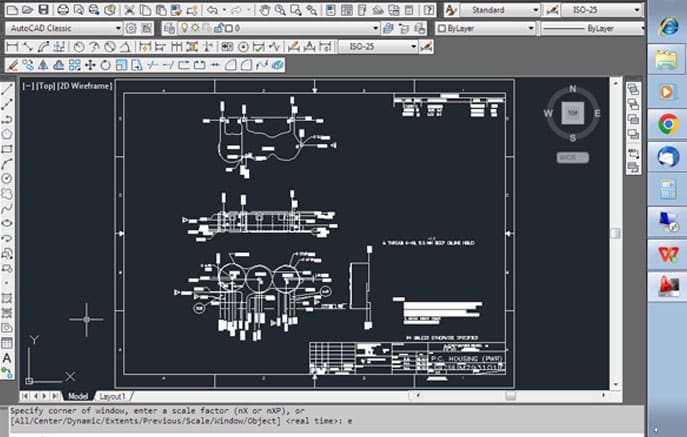687x437 pixels.
Task: Select the Diameter dimension tool
Action: click(110, 47)
